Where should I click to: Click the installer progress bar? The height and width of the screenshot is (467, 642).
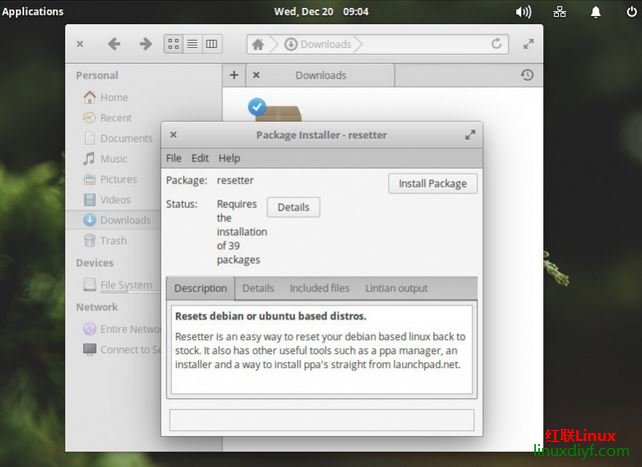coord(322,420)
